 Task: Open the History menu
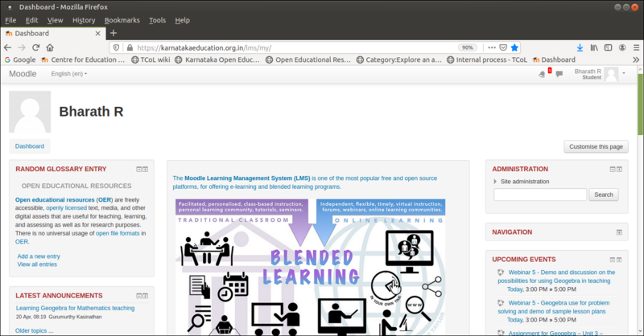coord(84,20)
